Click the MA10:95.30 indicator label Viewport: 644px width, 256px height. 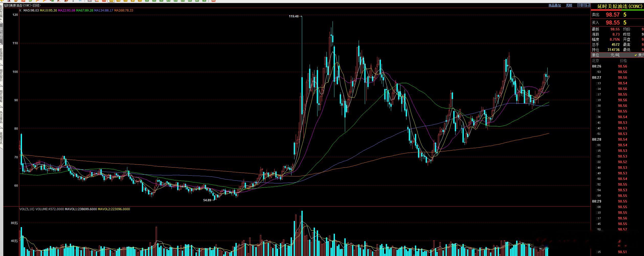[48, 10]
